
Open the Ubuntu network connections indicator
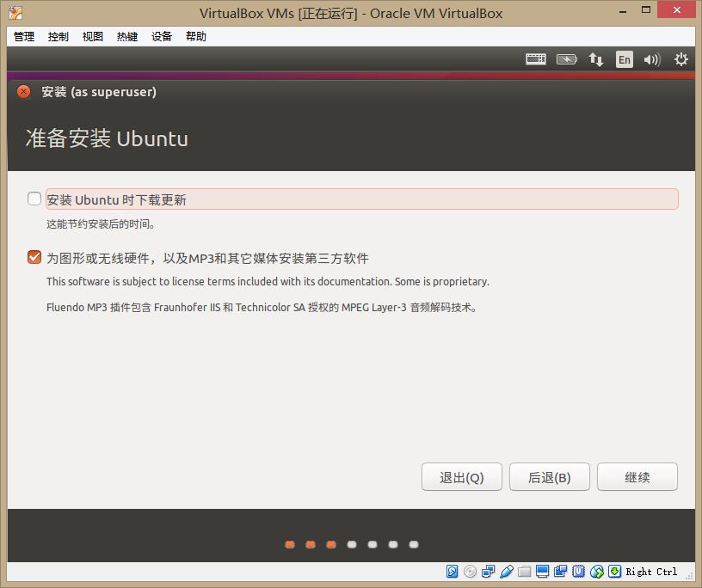[596, 59]
